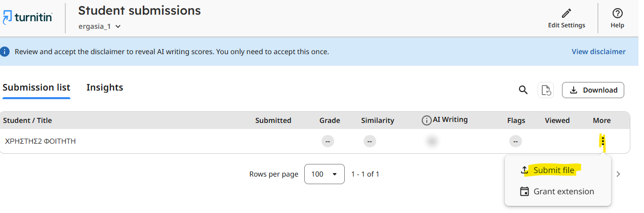The image size is (644, 213).
Task: Switch to the Insights tab
Action: point(105,88)
